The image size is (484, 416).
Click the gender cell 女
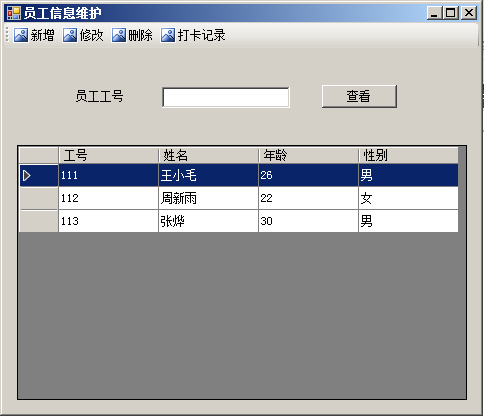(x=408, y=198)
